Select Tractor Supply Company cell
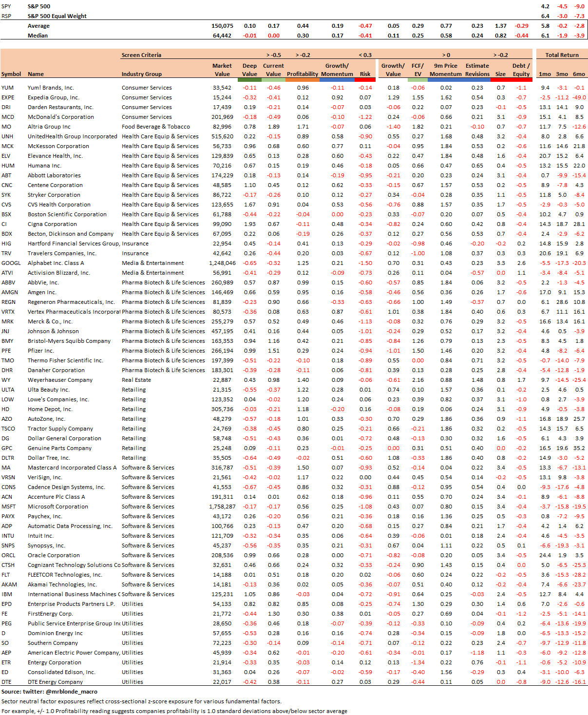 pyautogui.click(x=60, y=429)
